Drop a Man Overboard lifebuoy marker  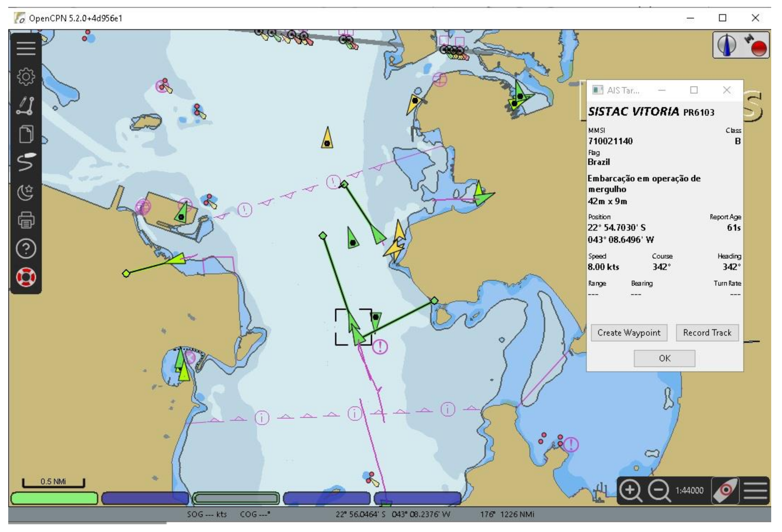point(26,277)
